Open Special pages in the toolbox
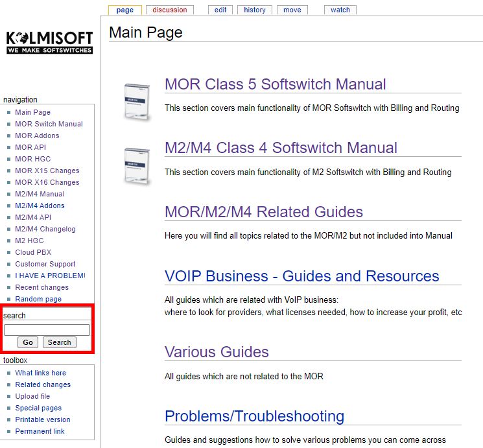 [x=38, y=408]
